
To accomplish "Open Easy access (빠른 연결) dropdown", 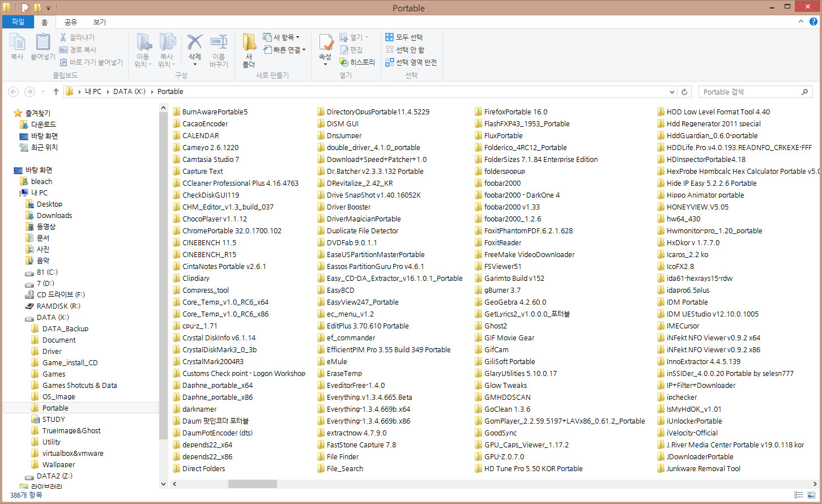I will (x=284, y=50).
